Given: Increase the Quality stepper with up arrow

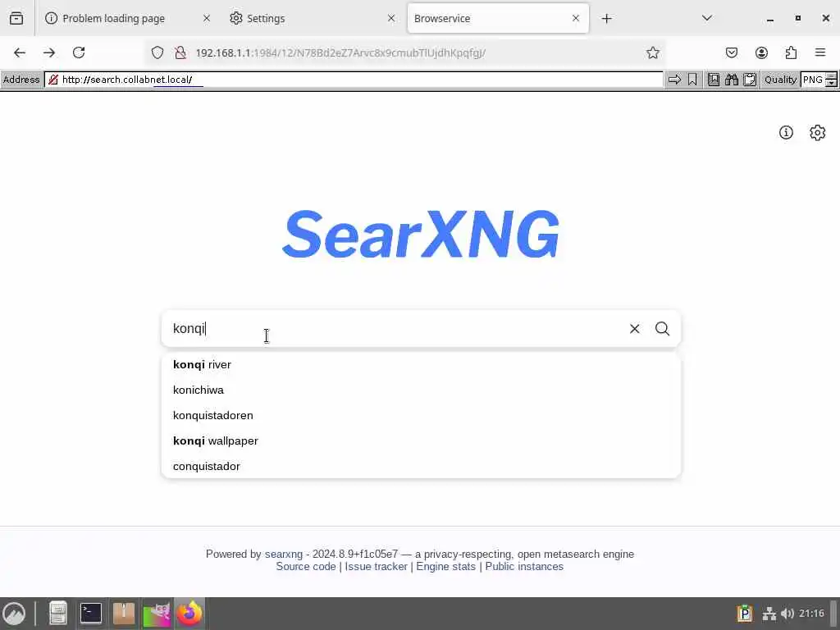Looking at the screenshot, I should [832, 76].
